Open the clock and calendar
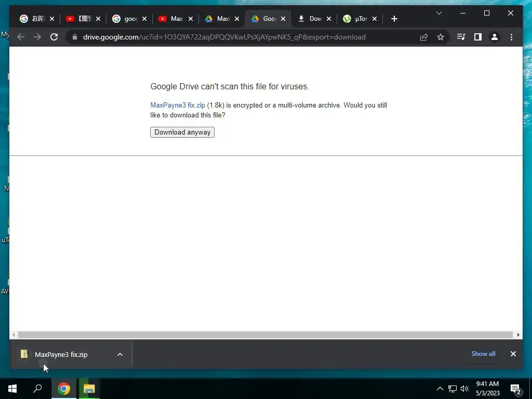 point(487,389)
